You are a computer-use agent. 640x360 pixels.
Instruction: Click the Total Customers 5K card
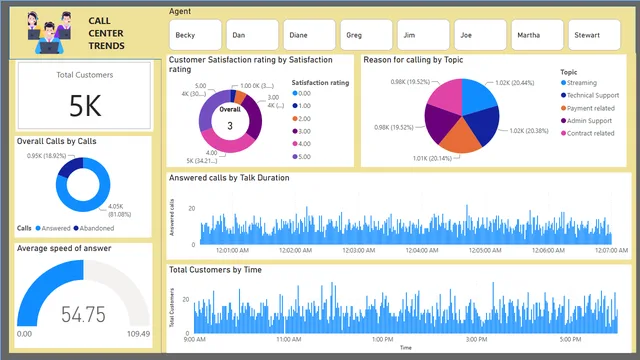(x=84, y=96)
